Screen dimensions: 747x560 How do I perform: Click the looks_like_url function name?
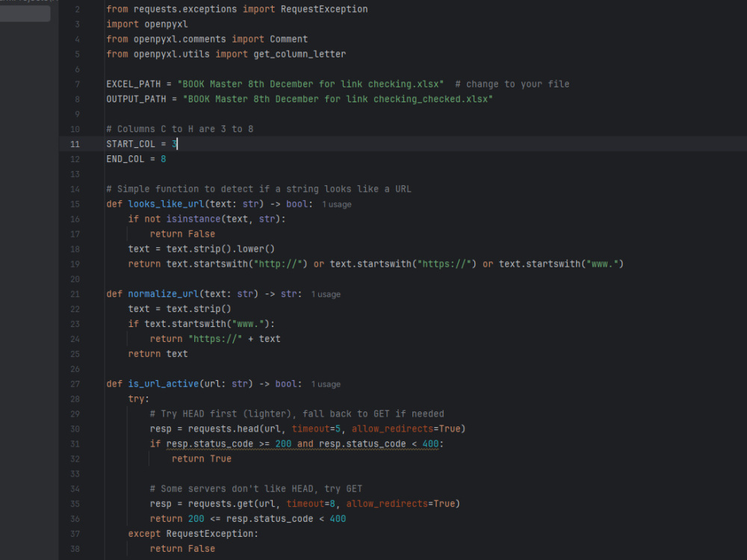167,205
